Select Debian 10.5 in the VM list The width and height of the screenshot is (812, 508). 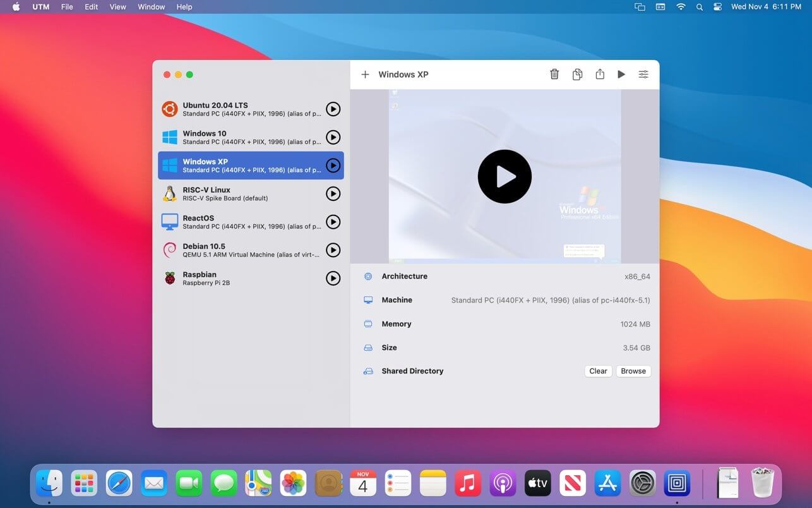(x=251, y=250)
